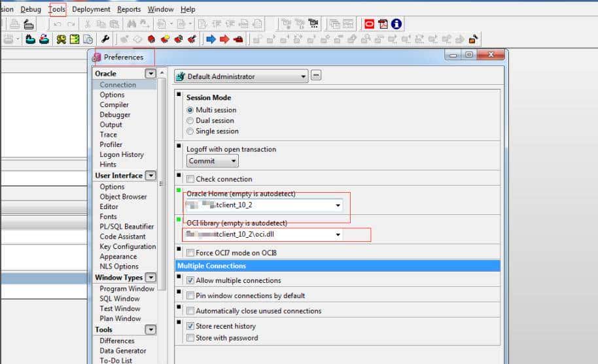Select the Multiple Connections header row
The image size is (598, 364).
tap(338, 266)
